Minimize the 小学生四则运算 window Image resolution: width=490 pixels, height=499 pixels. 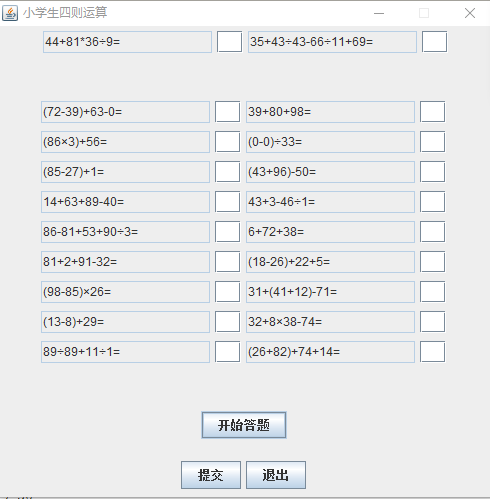tap(379, 13)
